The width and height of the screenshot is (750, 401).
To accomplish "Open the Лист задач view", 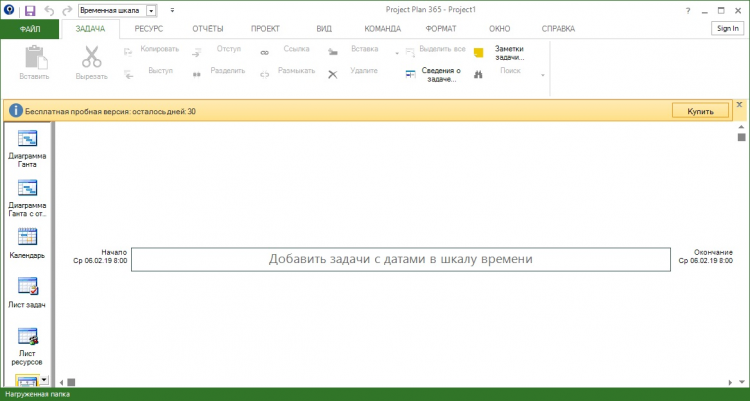I will [x=27, y=293].
